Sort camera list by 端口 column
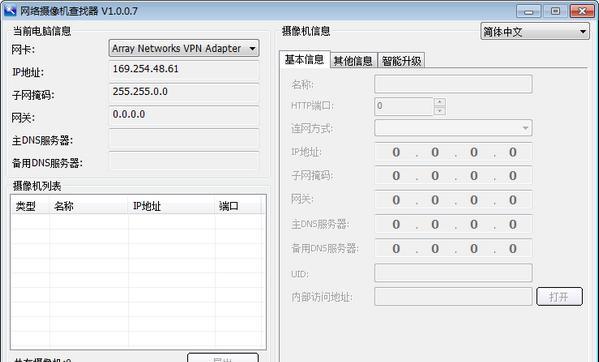 pos(238,206)
